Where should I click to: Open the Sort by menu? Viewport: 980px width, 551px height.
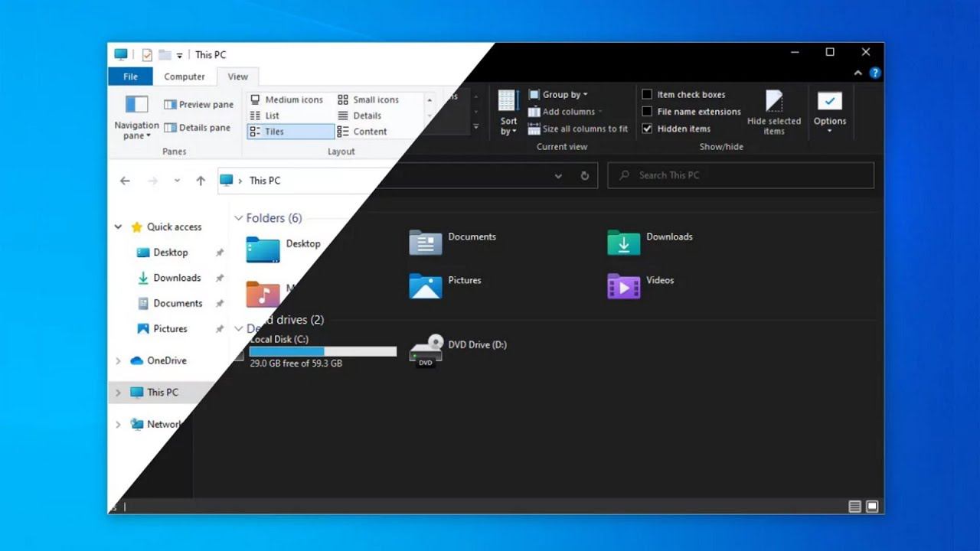point(508,112)
